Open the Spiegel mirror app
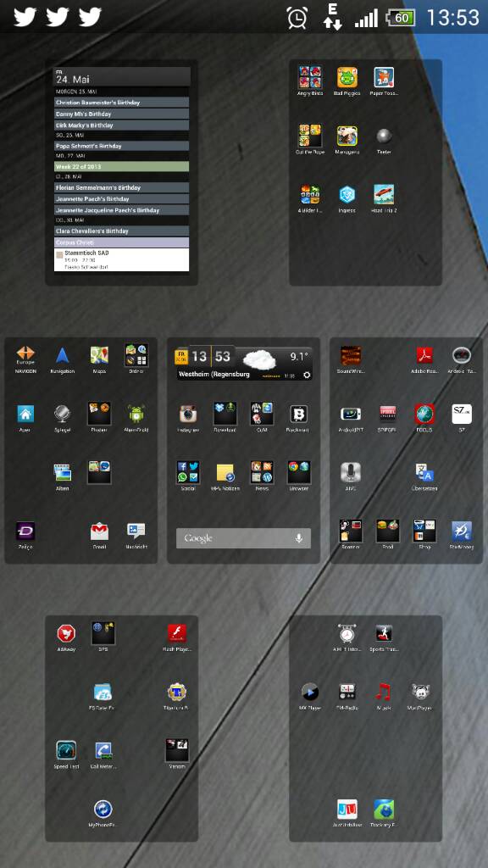 click(x=62, y=414)
